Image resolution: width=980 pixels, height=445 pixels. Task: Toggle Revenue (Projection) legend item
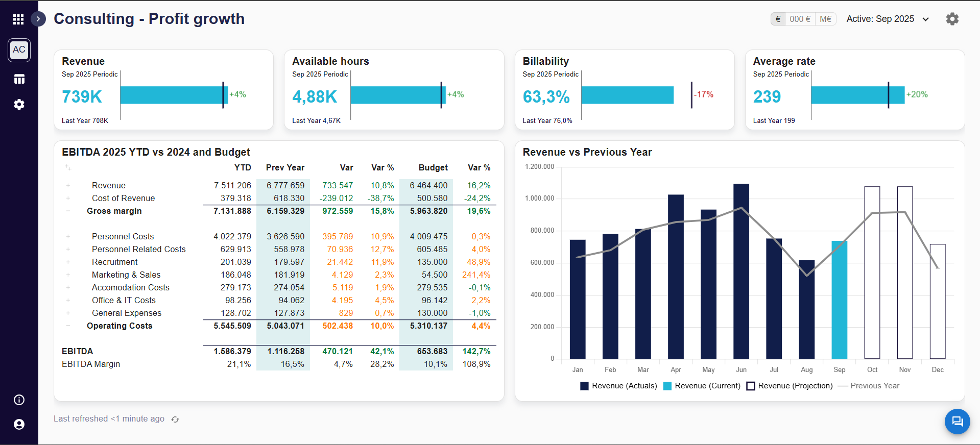click(x=790, y=386)
